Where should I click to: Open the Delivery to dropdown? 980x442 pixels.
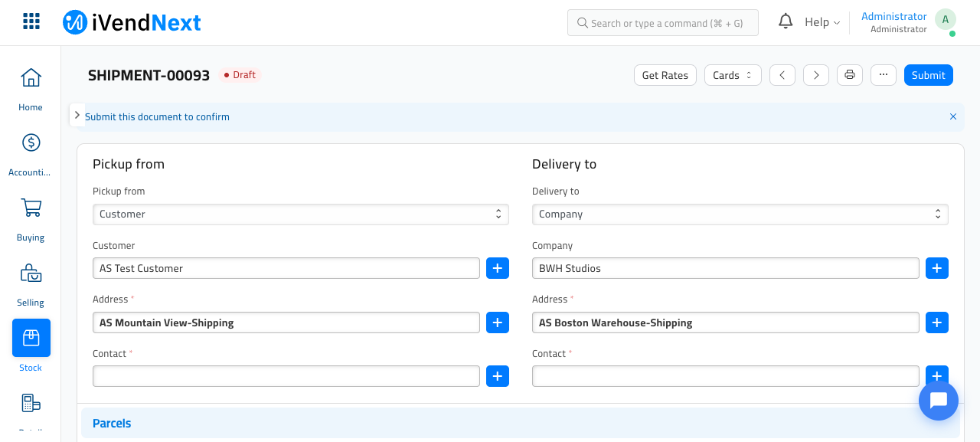(x=740, y=214)
